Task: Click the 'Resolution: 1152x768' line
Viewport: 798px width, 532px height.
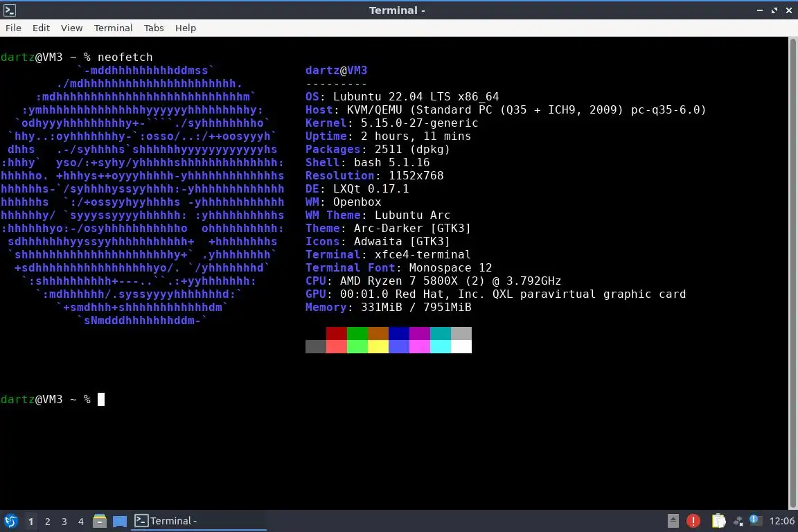Action: pyautogui.click(x=375, y=176)
